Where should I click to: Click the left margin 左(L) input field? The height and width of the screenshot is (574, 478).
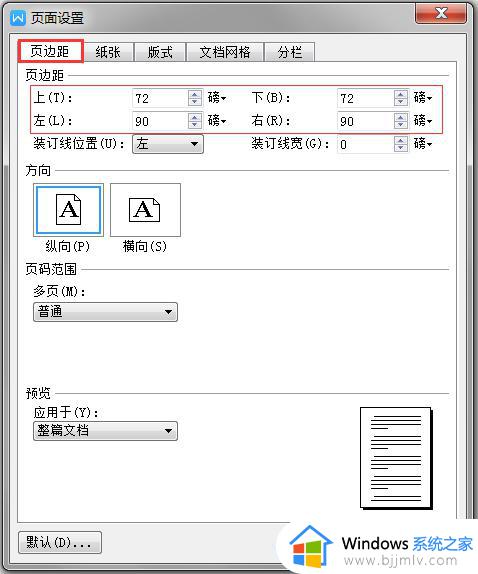pos(160,121)
